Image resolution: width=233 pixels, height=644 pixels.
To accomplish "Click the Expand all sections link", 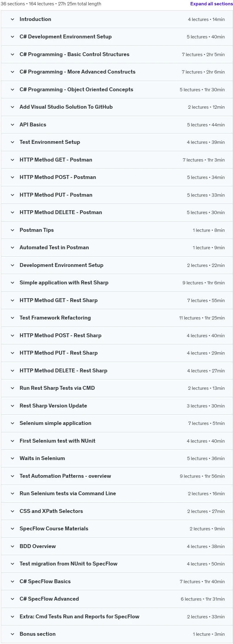I will (x=211, y=4).
